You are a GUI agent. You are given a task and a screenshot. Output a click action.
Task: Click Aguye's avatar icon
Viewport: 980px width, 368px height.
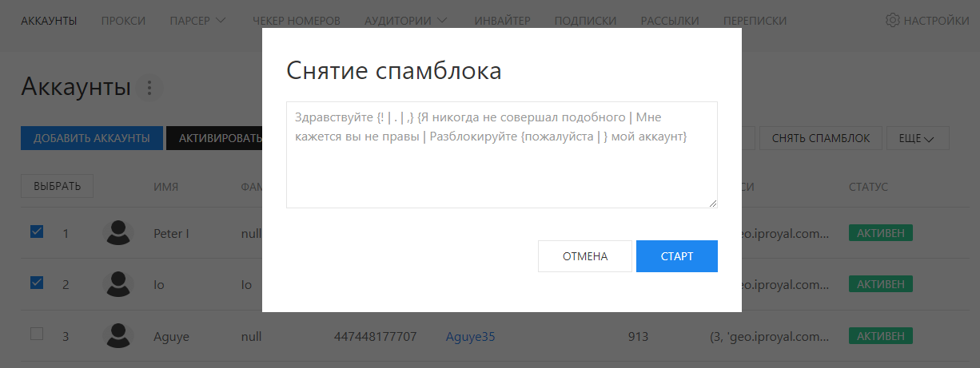tap(118, 336)
